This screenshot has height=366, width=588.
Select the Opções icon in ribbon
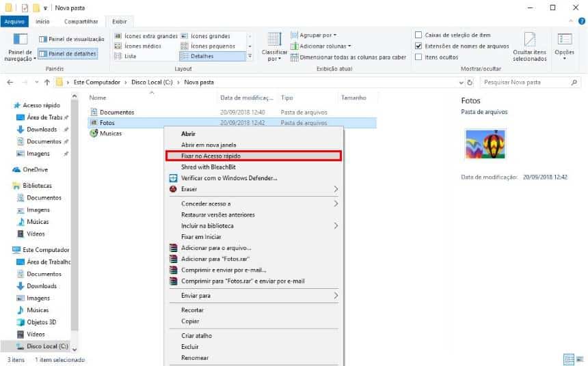pos(564,41)
